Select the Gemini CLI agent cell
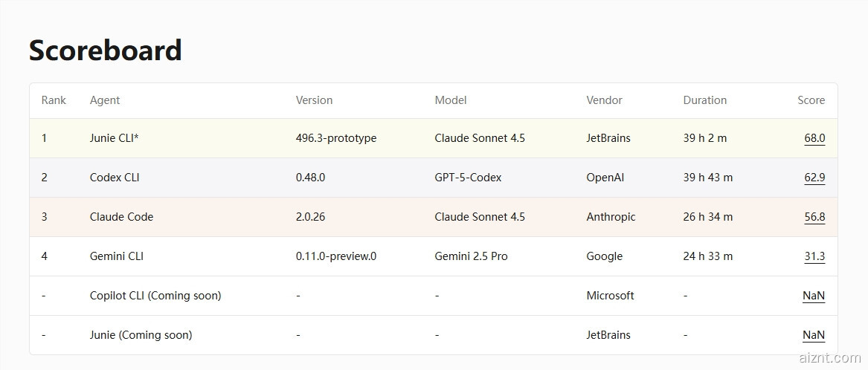The height and width of the screenshot is (370, 868). click(x=117, y=256)
